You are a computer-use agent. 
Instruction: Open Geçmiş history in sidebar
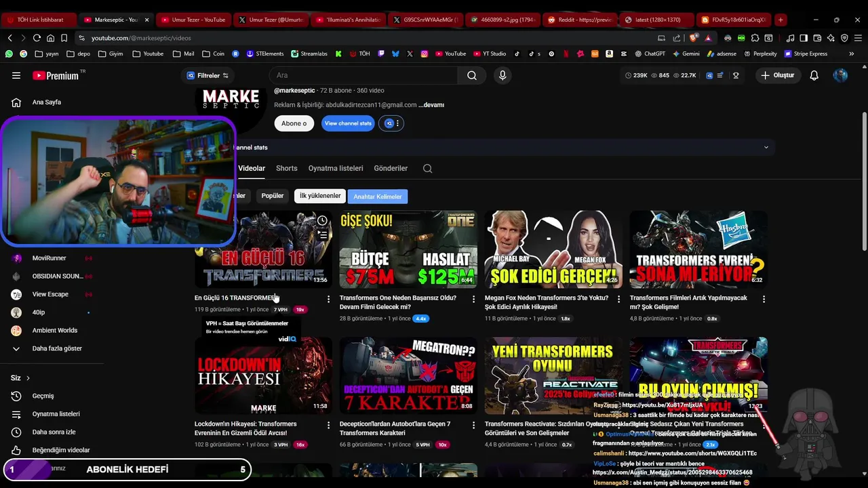coord(43,396)
